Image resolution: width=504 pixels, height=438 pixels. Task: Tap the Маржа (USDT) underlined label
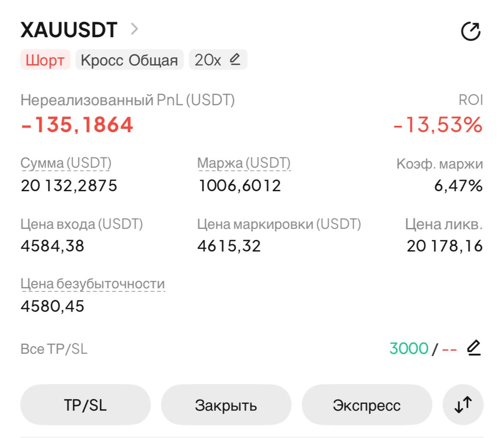click(x=244, y=163)
